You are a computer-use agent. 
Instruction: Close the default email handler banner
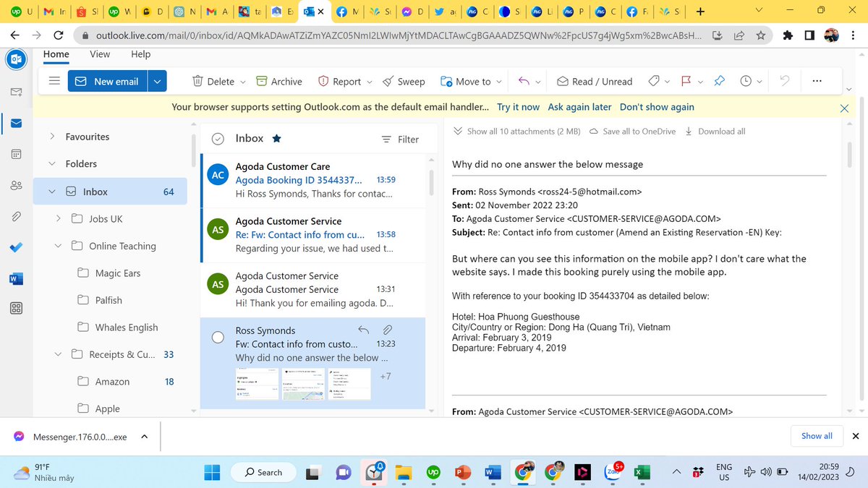[844, 108]
